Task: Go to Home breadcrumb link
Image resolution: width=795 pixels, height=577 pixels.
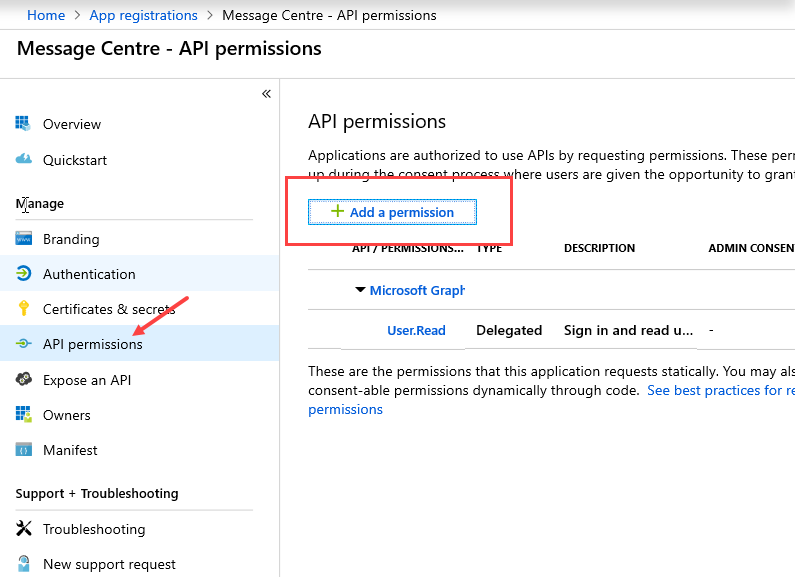Action: pyautogui.click(x=46, y=15)
